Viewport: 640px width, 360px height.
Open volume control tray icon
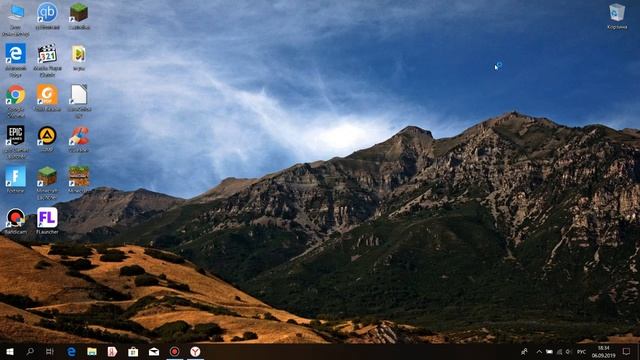[x=569, y=351]
